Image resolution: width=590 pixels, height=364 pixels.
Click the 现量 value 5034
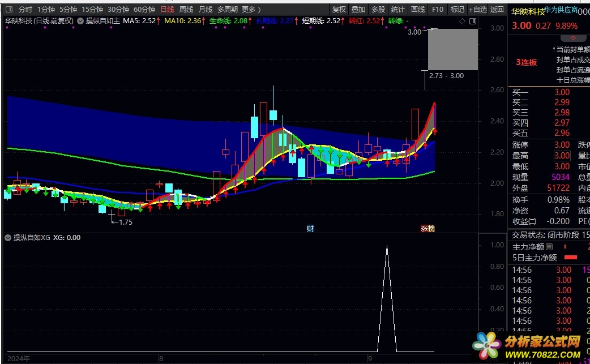point(561,177)
